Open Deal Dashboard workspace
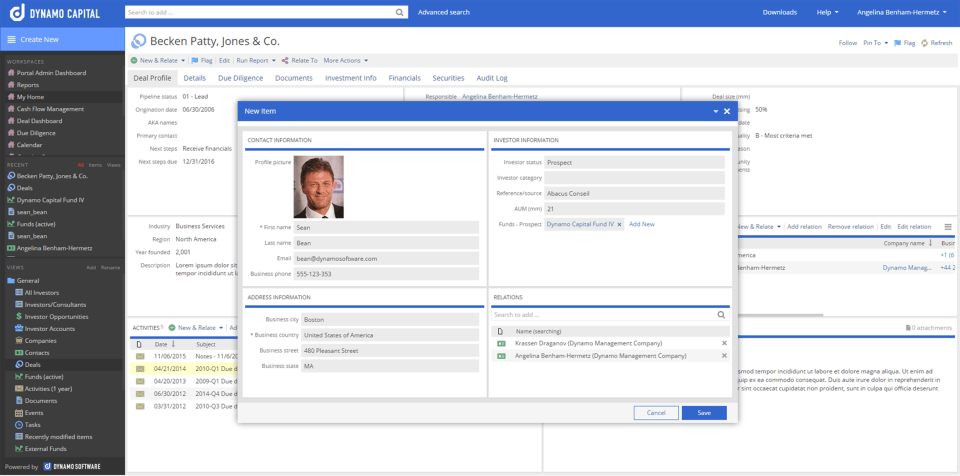The width and height of the screenshot is (960, 476). 39,121
